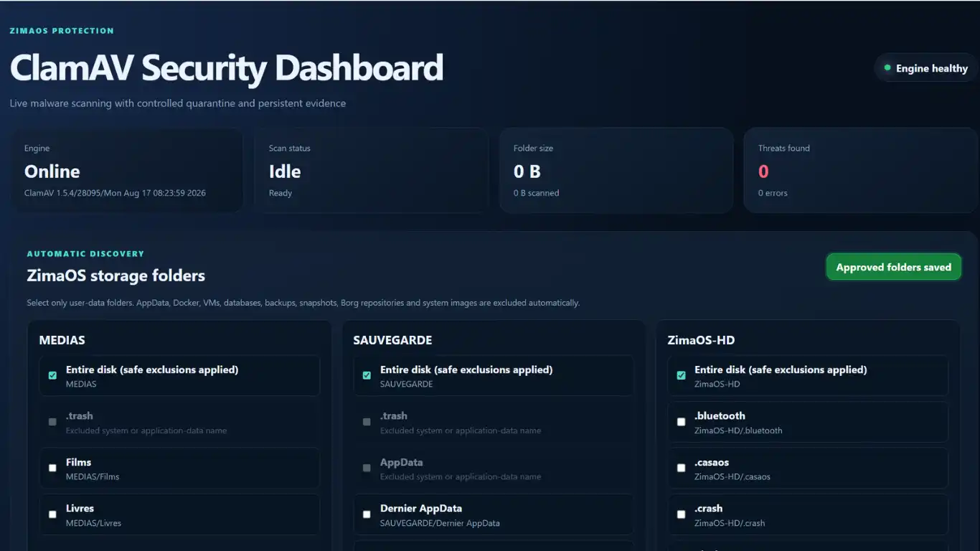Check the .casaos folder checkbox
The width and height of the screenshot is (980, 551).
tap(681, 468)
